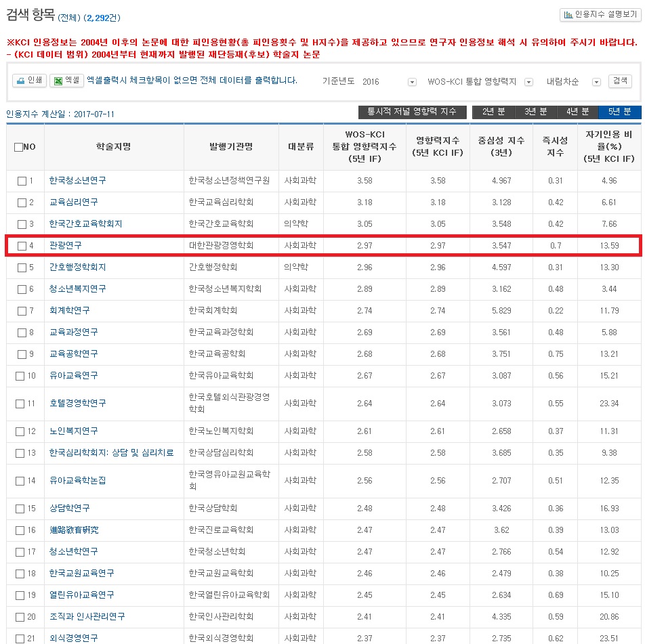Screen dimensions: 645x644
Task: Open the 교육과정연구 journal link
Action: (x=74, y=332)
